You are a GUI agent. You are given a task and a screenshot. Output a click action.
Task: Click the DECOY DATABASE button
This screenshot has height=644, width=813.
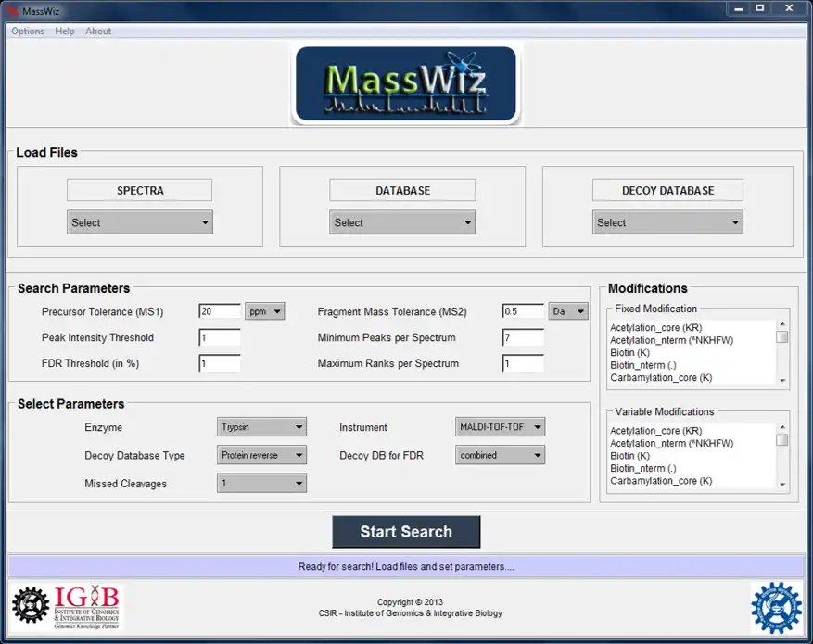click(x=667, y=190)
